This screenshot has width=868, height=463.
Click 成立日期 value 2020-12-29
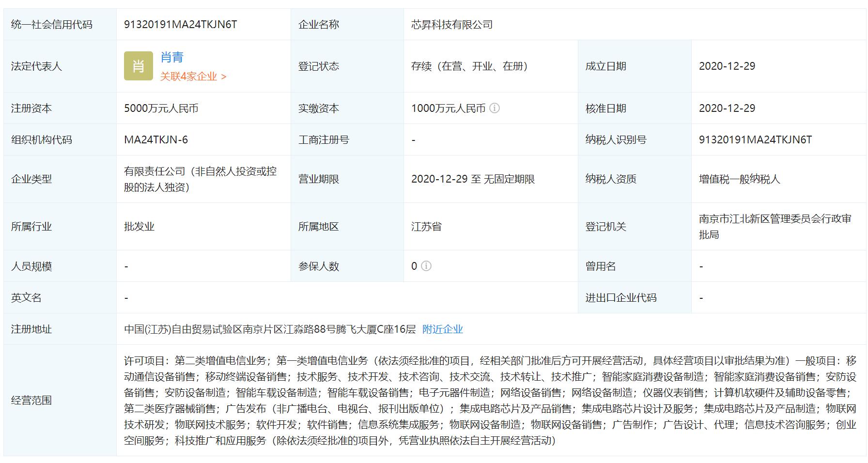(x=727, y=66)
